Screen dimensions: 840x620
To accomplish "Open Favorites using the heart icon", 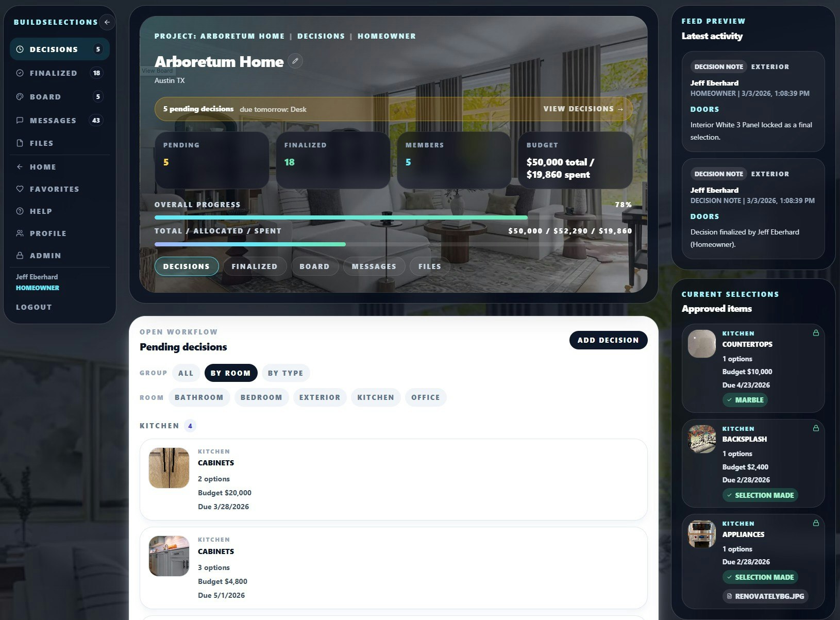I will click(20, 189).
